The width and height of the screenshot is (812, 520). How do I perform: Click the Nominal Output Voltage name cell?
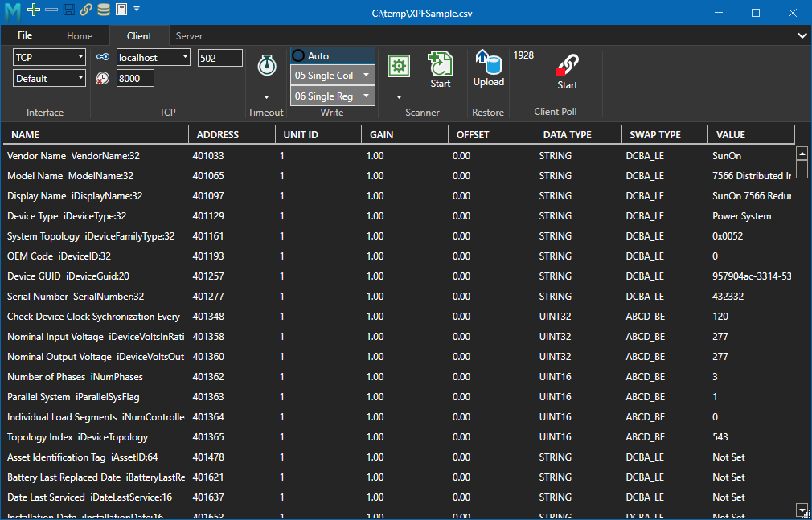click(x=96, y=357)
